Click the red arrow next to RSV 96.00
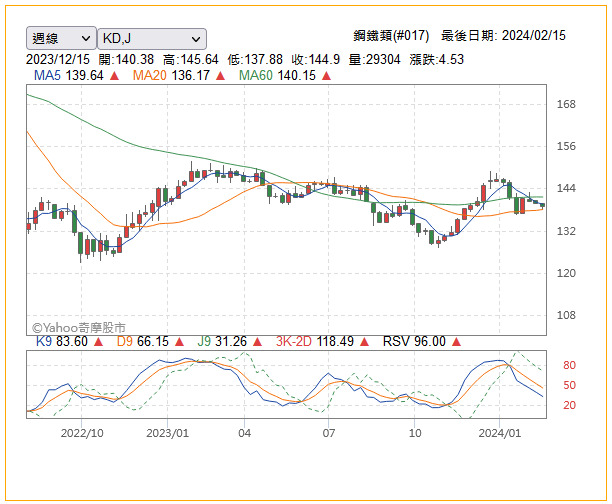Image resolution: width=612 pixels, height=504 pixels. (457, 341)
